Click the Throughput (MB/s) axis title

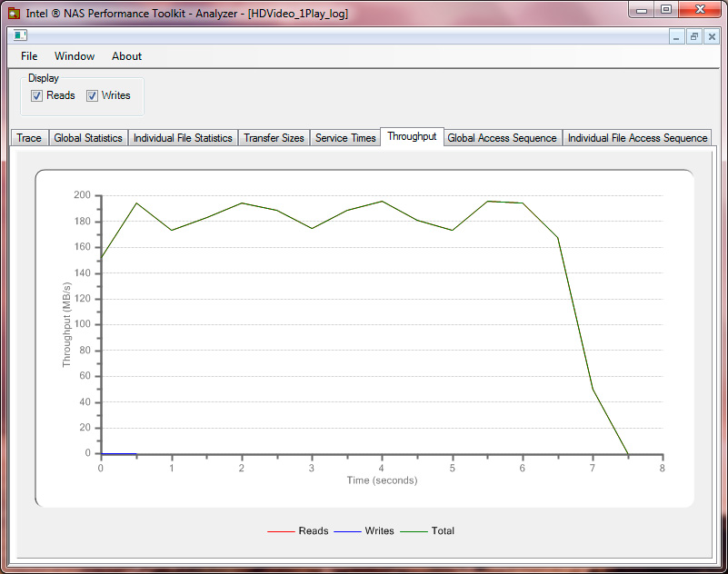tap(67, 325)
